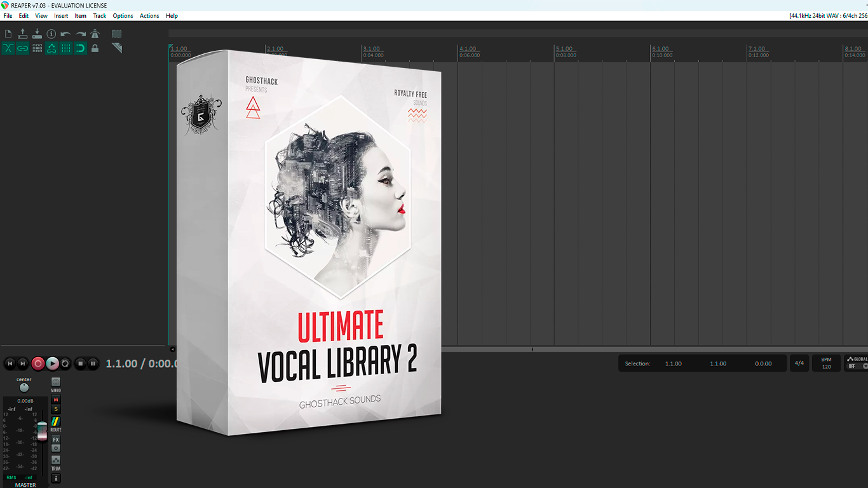This screenshot has height=488, width=868.
Task: Toggle master FX bypass power button
Action: pos(56,448)
